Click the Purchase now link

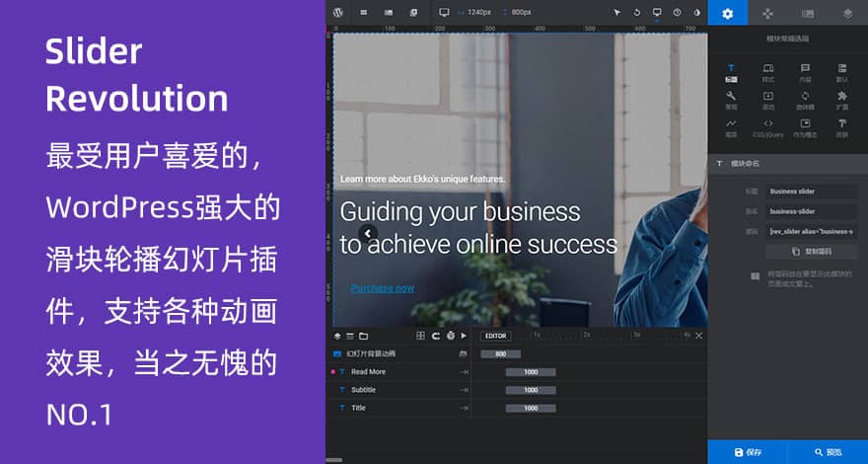(x=383, y=288)
